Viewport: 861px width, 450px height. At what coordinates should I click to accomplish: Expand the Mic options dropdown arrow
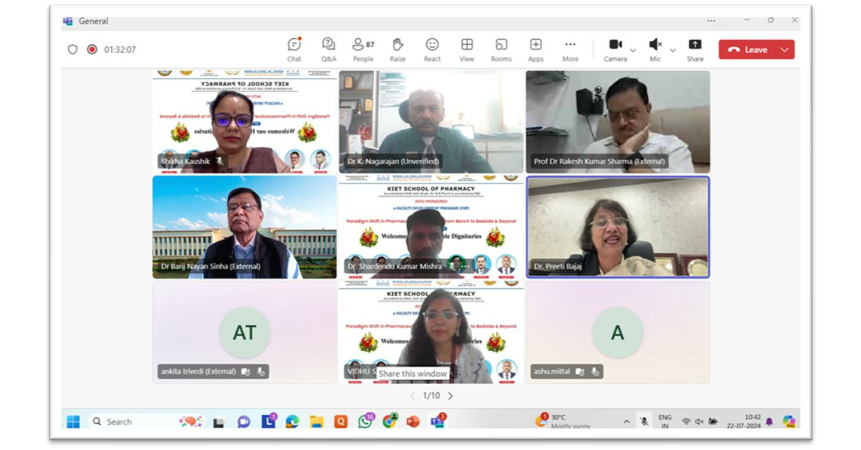coord(672,50)
